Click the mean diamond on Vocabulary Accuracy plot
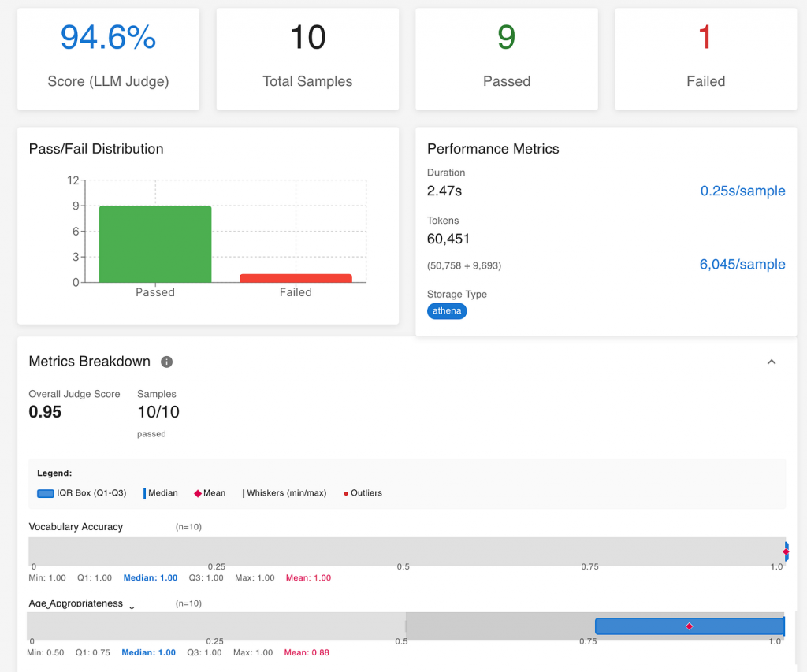Image resolution: width=807 pixels, height=672 pixels. (x=785, y=551)
